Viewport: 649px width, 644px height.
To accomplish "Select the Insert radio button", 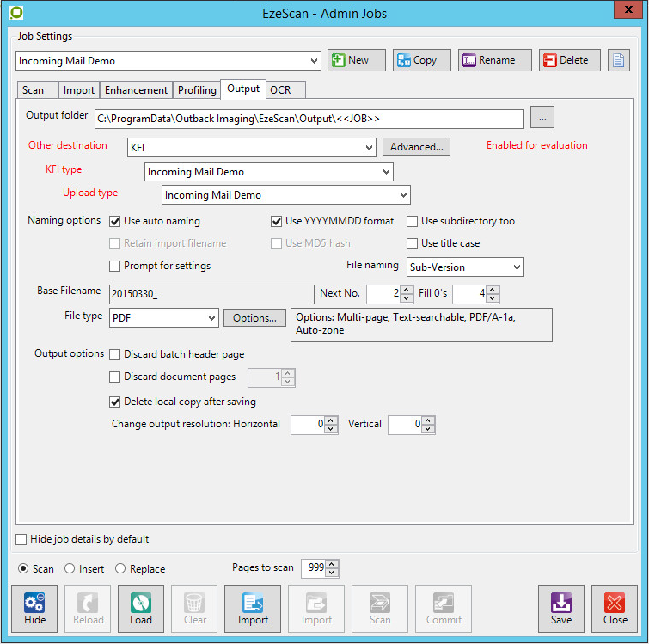I will point(70,569).
